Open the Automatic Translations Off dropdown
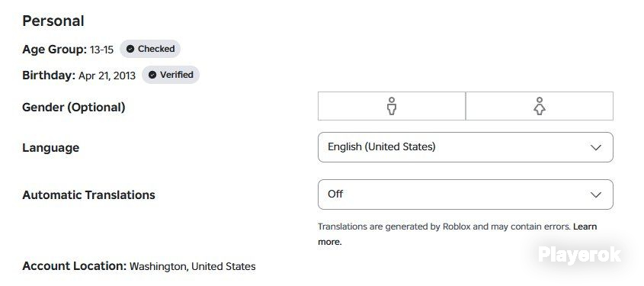 (466, 194)
